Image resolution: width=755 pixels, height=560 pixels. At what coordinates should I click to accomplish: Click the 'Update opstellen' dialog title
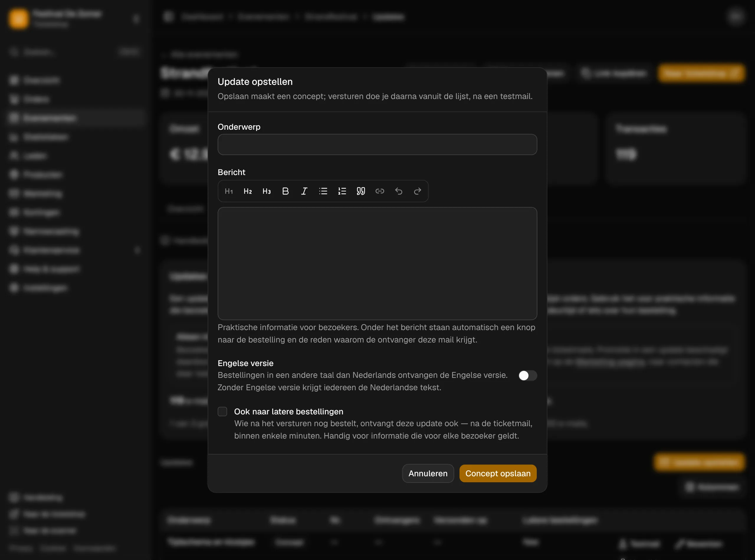tap(255, 82)
